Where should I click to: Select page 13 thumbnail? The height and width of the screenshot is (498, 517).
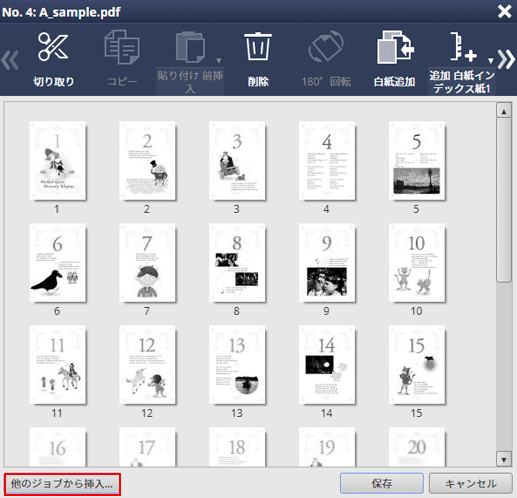click(237, 365)
